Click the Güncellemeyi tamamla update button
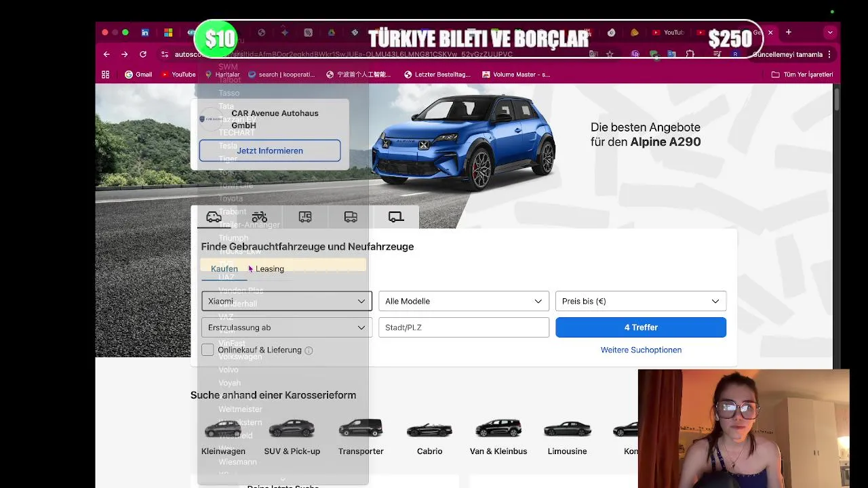The image size is (868, 488). coord(787,54)
